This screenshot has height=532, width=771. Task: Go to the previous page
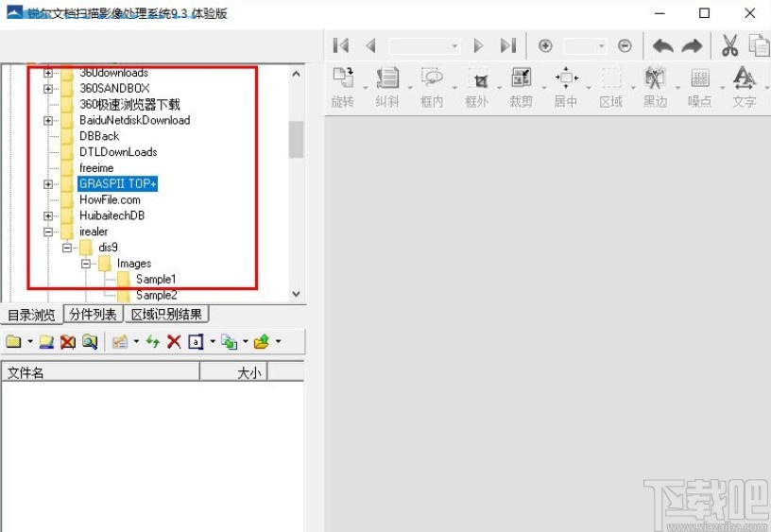371,45
